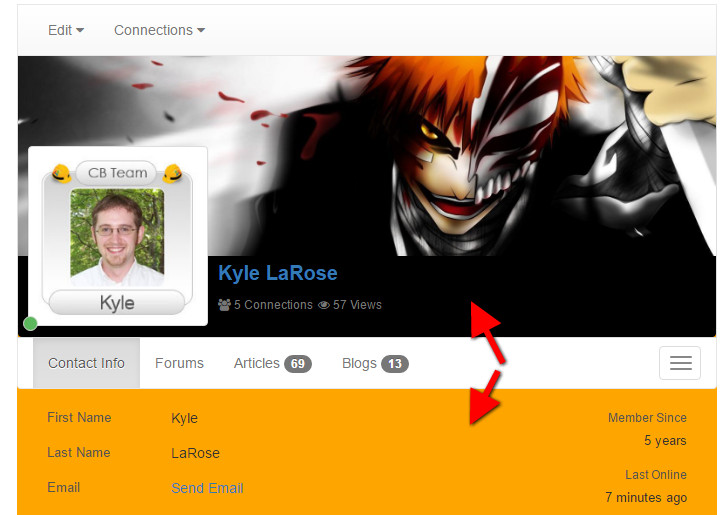Click the CB Team badge label
Viewport: 727px width, 515px height.
[x=117, y=173]
